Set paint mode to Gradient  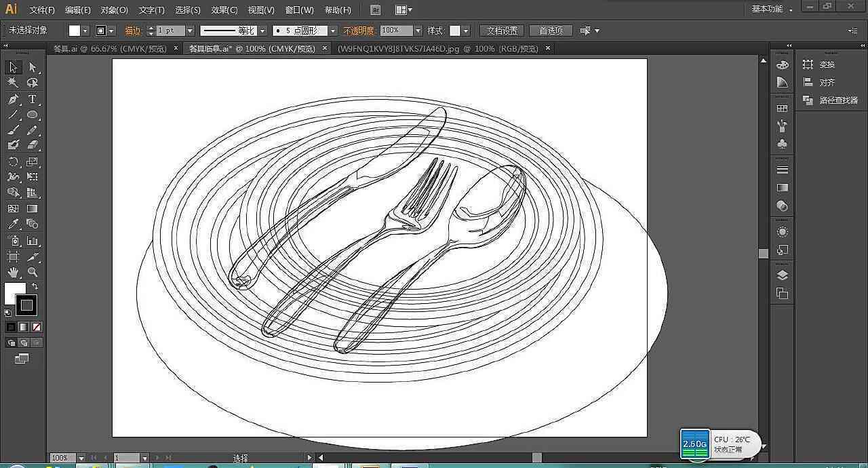[24, 327]
